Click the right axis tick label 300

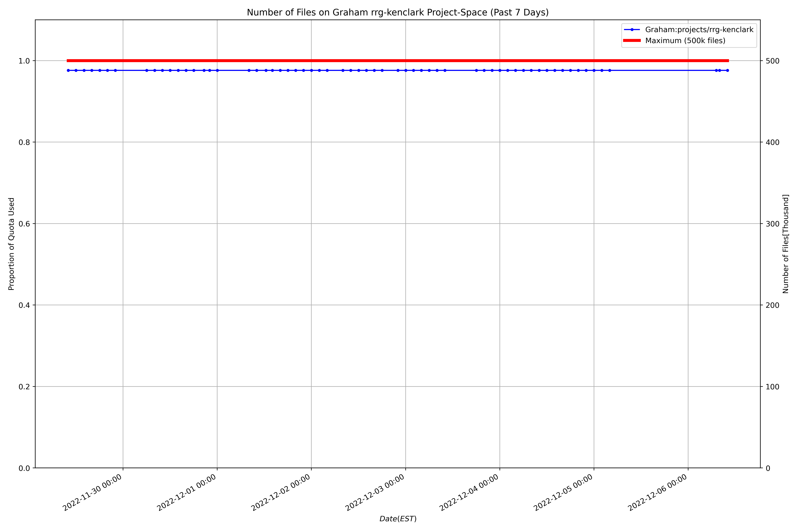tap(773, 224)
